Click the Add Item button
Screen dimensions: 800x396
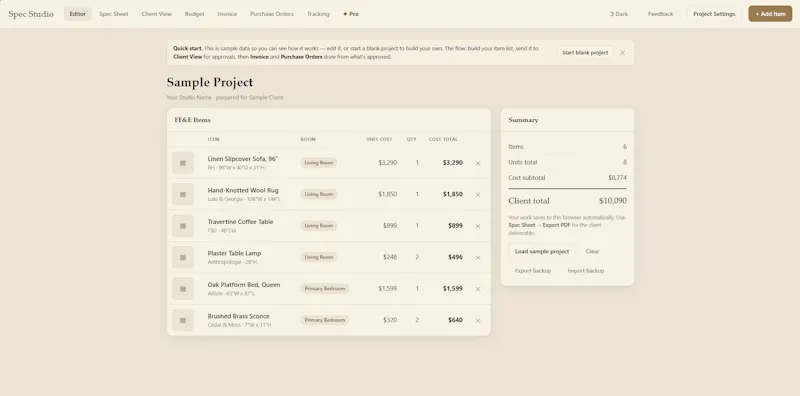pos(770,14)
